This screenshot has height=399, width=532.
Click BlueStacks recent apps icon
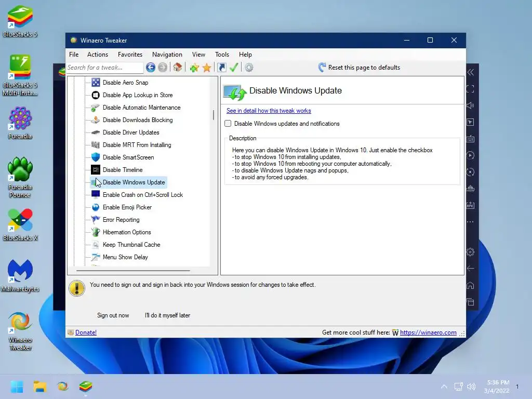[470, 302]
